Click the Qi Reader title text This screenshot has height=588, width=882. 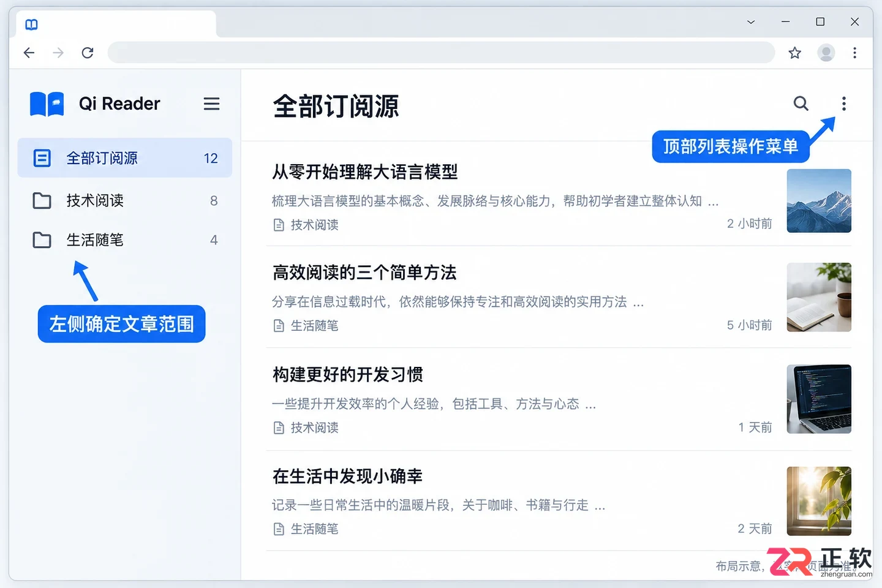(119, 104)
